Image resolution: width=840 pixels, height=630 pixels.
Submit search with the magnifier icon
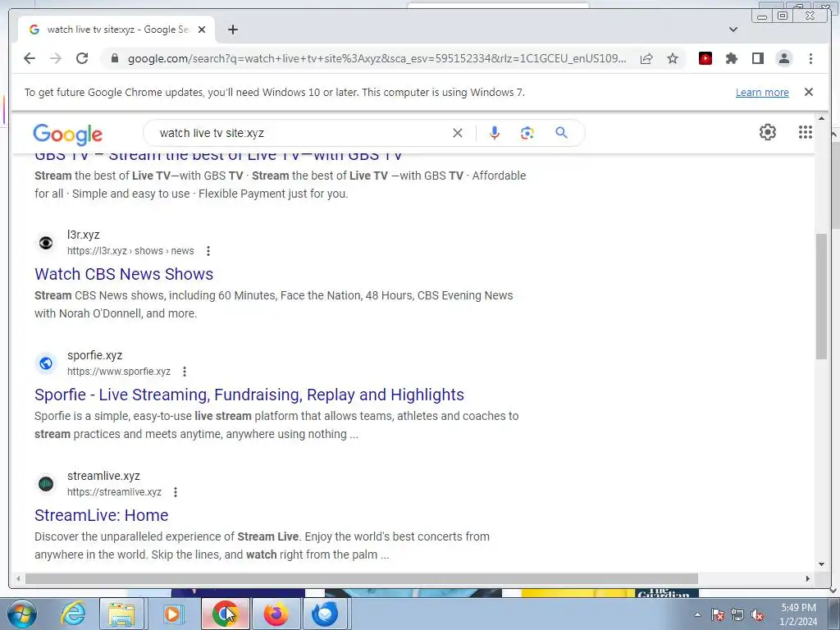(561, 133)
